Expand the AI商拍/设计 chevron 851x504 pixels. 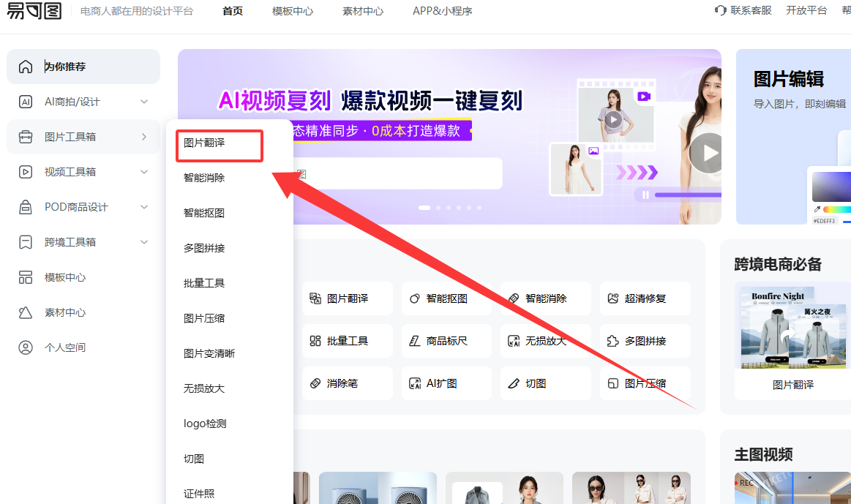pos(144,102)
